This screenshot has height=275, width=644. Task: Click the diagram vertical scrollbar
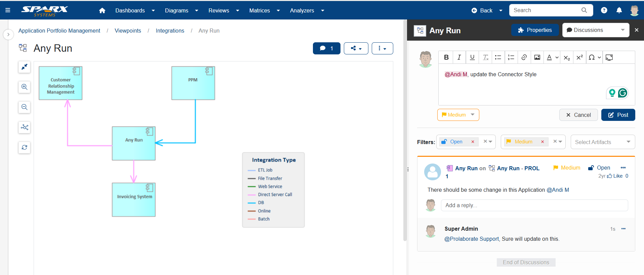coord(405,131)
